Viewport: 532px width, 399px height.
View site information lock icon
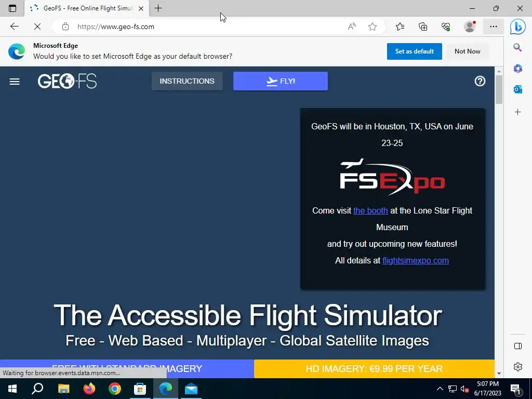(x=65, y=26)
